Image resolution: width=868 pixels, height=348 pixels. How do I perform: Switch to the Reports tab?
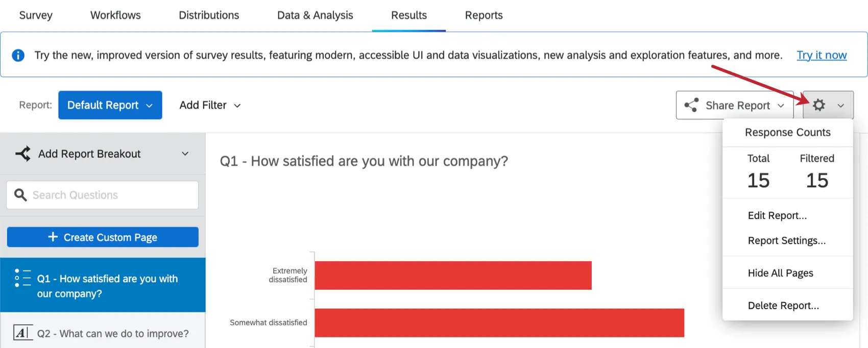[483, 15]
